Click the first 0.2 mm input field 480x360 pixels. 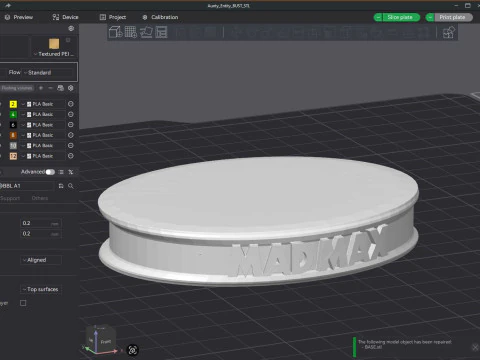pos(41,223)
